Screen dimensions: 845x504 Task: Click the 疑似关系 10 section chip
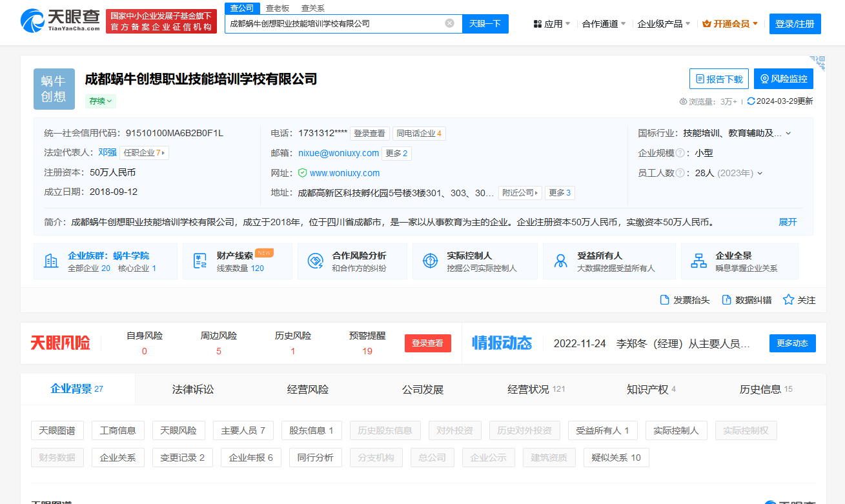pyautogui.click(x=616, y=458)
